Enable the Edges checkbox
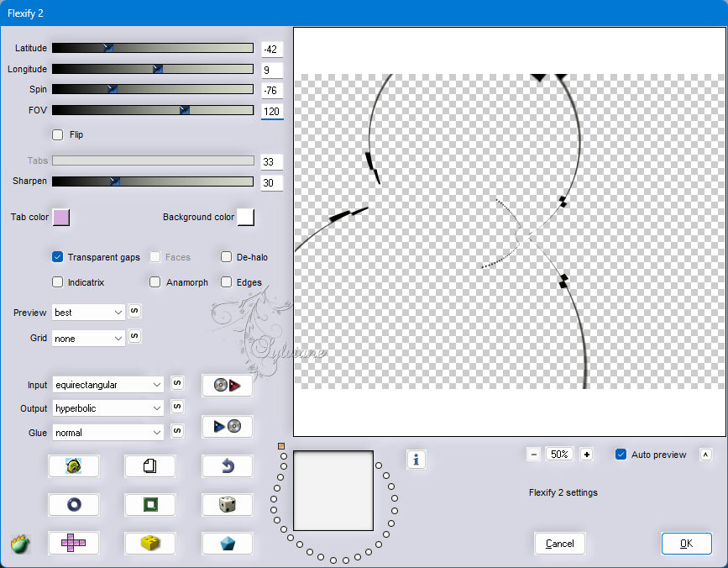 226,282
